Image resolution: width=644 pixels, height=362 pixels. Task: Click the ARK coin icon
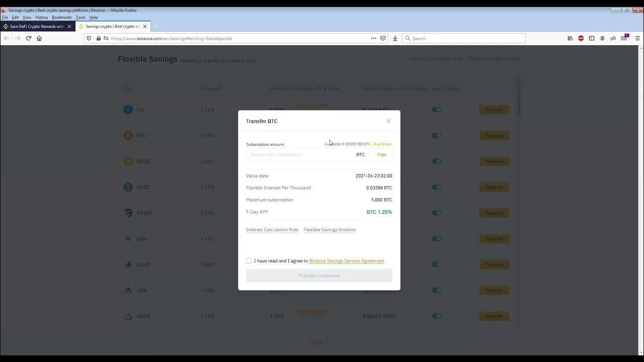tap(128, 291)
